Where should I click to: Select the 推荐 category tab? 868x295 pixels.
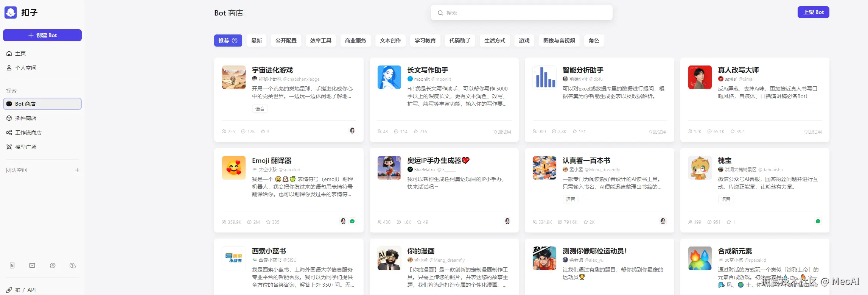click(x=228, y=41)
